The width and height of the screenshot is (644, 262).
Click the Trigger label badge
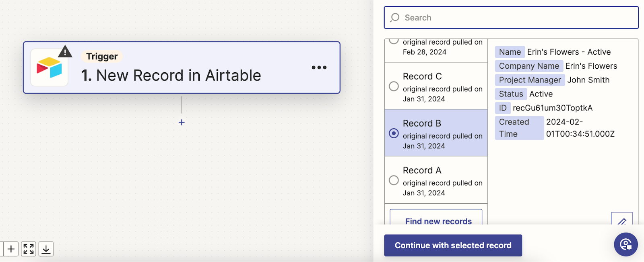click(102, 56)
